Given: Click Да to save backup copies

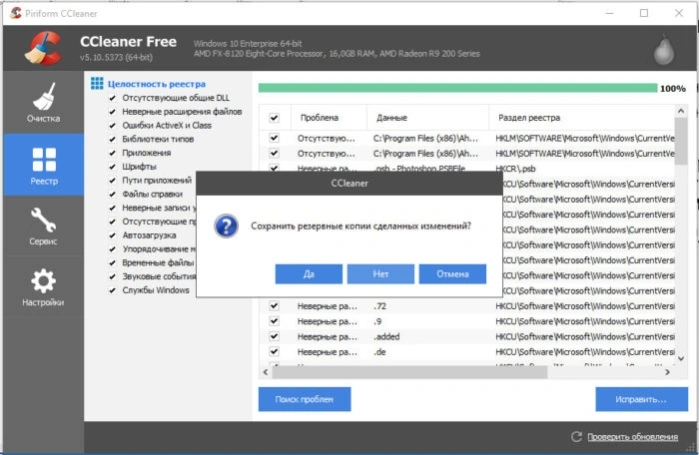Looking at the screenshot, I should click(308, 274).
